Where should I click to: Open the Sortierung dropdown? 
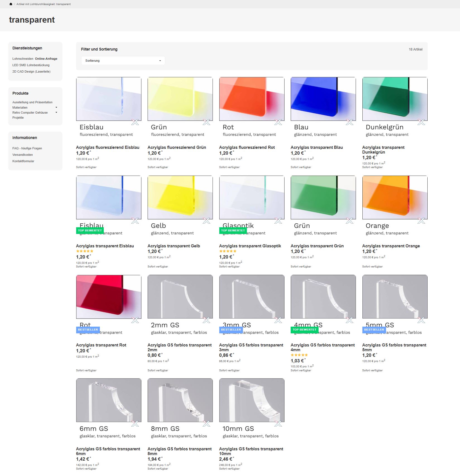123,61
